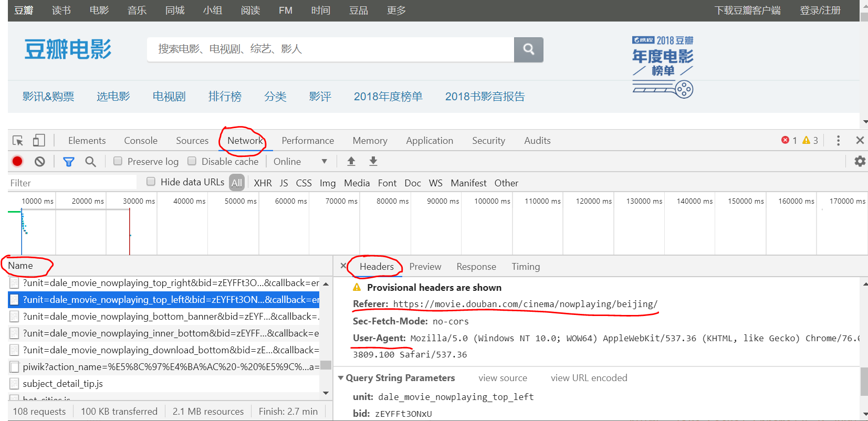
Task: Click the magnifier search button on Douban
Action: pyautogui.click(x=528, y=49)
